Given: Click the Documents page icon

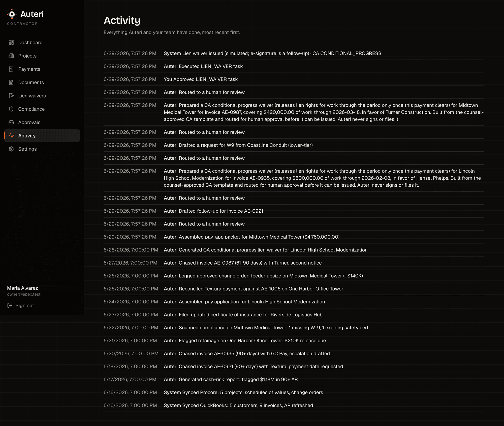Looking at the screenshot, I should (x=11, y=82).
